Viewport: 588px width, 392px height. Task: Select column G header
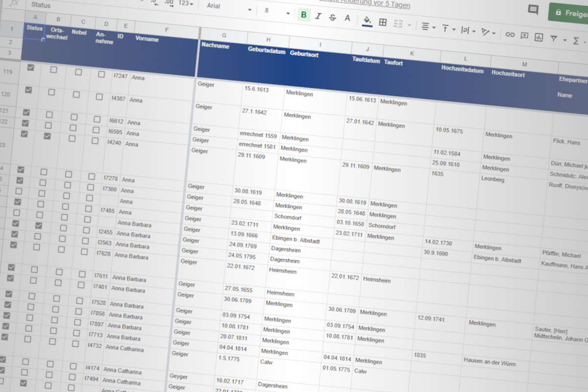(x=223, y=35)
